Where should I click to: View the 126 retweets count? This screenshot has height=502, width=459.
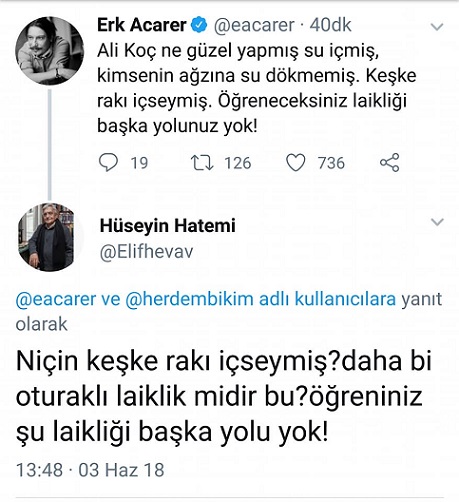(238, 163)
